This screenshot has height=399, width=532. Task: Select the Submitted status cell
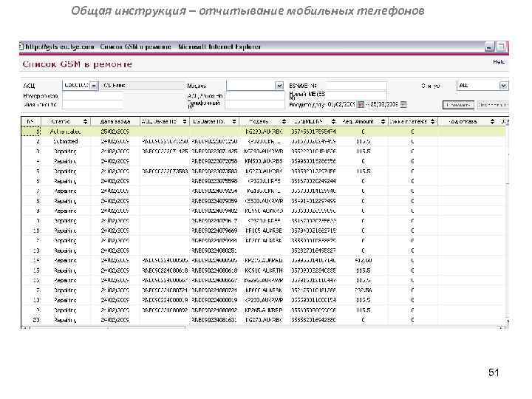coord(66,141)
